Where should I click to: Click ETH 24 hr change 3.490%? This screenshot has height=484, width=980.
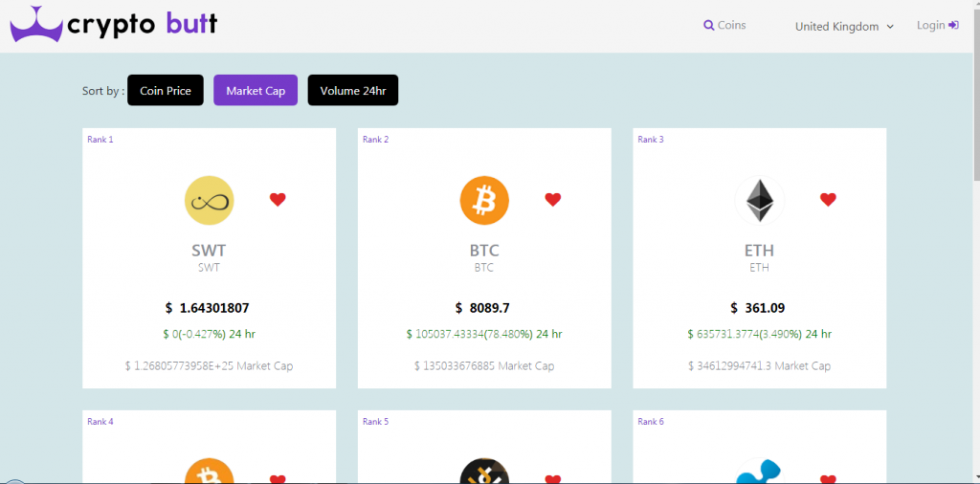(x=759, y=334)
